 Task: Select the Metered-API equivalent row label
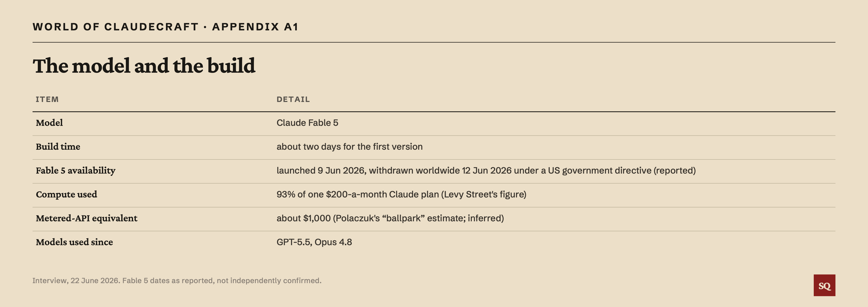tap(87, 218)
